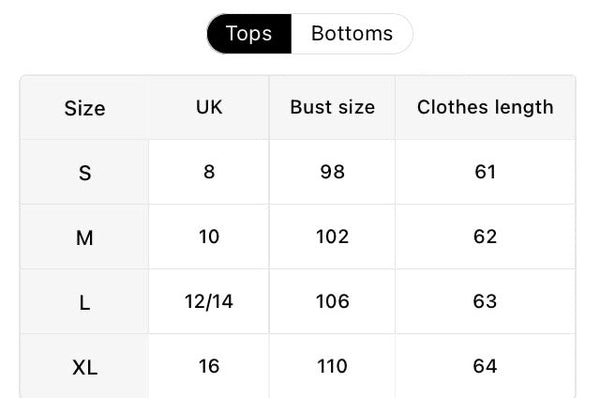Click UK size 8 cell
This screenshot has height=398, width=600.
[209, 172]
